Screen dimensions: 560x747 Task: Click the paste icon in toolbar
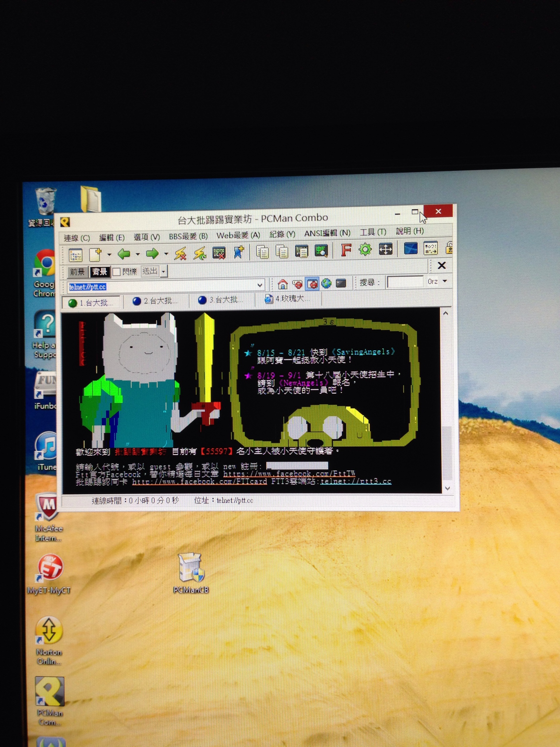(281, 252)
